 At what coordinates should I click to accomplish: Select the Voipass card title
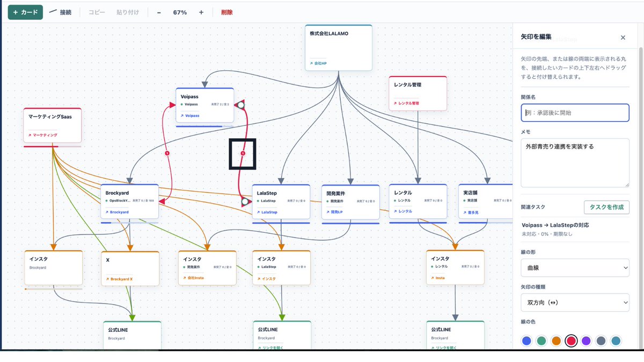point(190,97)
